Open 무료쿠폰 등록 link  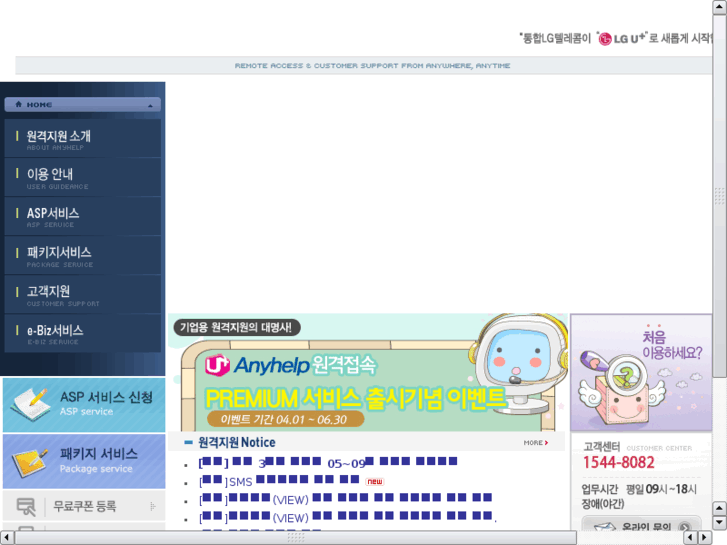point(85,506)
